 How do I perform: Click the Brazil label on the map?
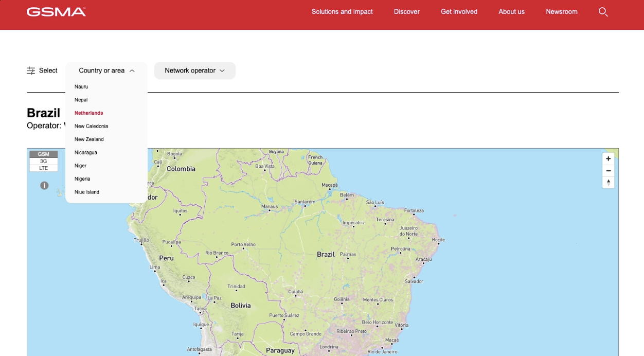point(326,254)
